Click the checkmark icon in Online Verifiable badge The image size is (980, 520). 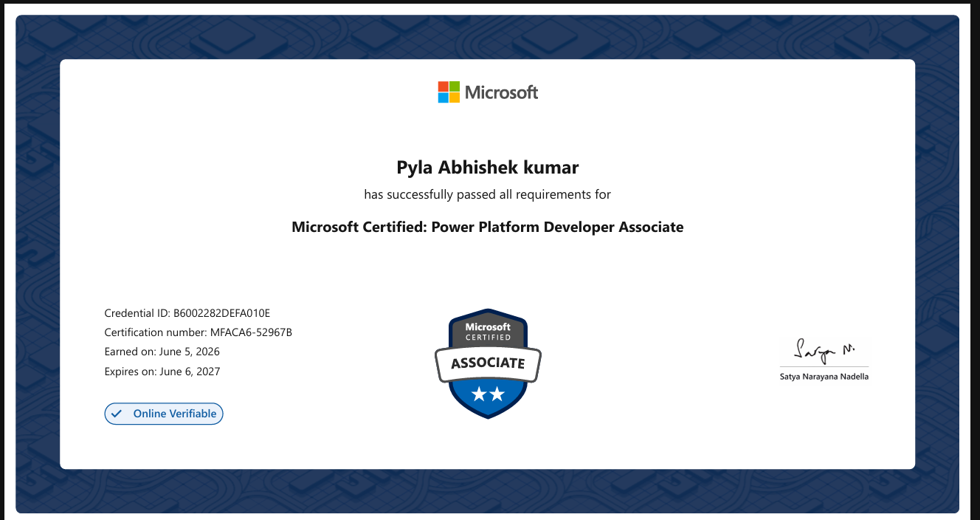[117, 414]
